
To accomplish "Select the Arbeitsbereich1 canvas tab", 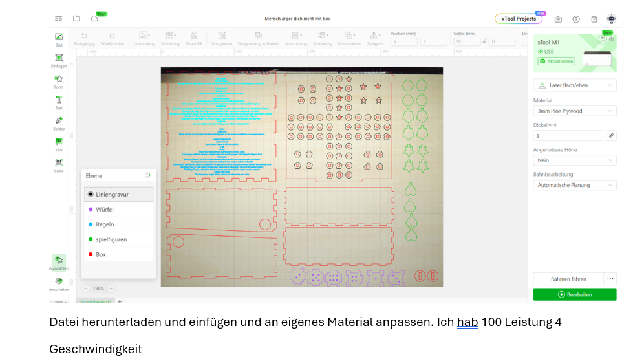I will (x=95, y=301).
